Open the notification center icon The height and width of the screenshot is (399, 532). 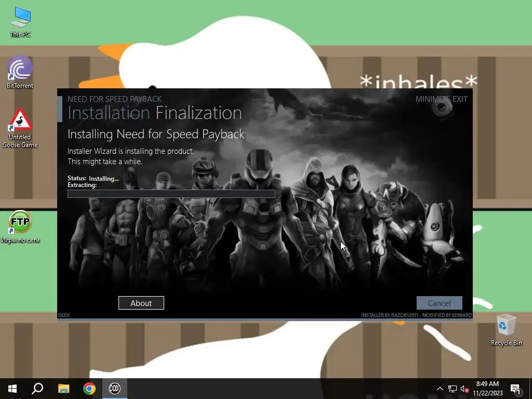point(515,389)
